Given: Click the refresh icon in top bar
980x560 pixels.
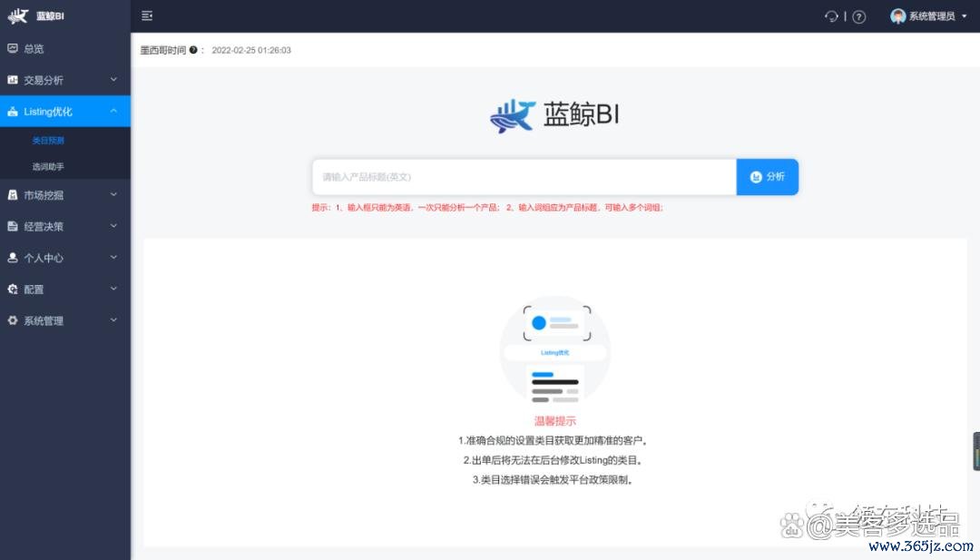Looking at the screenshot, I should tap(830, 16).
